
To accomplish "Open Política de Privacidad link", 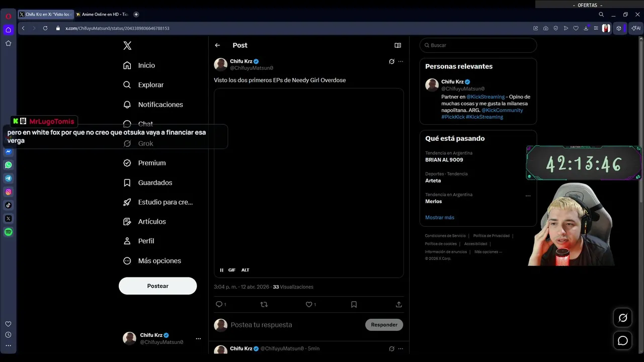I will [492, 236].
